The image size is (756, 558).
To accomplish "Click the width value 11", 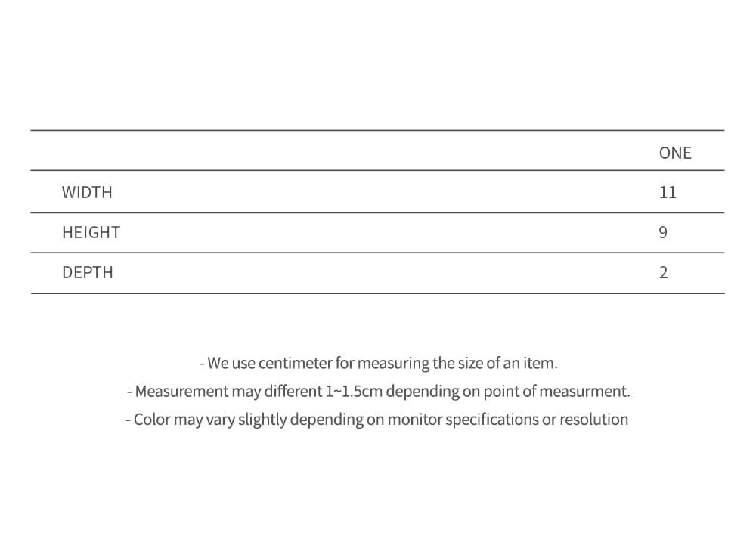I will pyautogui.click(x=668, y=193).
